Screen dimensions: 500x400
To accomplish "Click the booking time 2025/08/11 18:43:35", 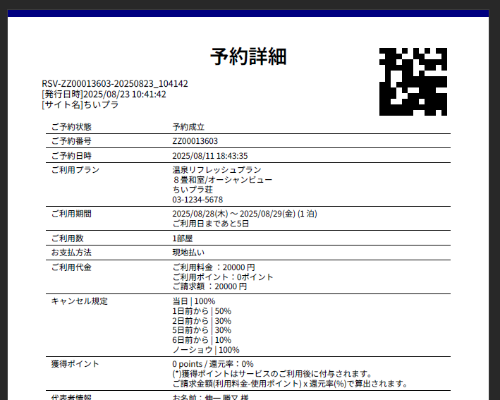I will click(x=210, y=156).
